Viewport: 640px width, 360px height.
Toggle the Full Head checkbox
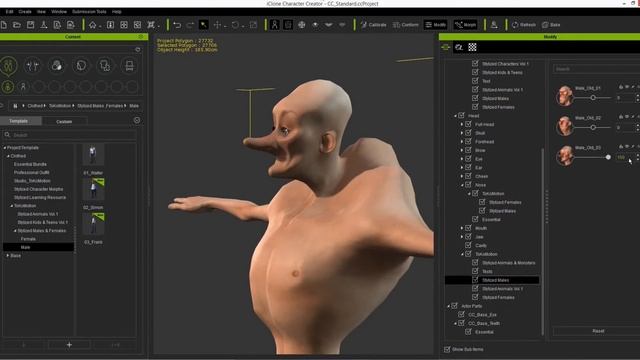pos(469,124)
